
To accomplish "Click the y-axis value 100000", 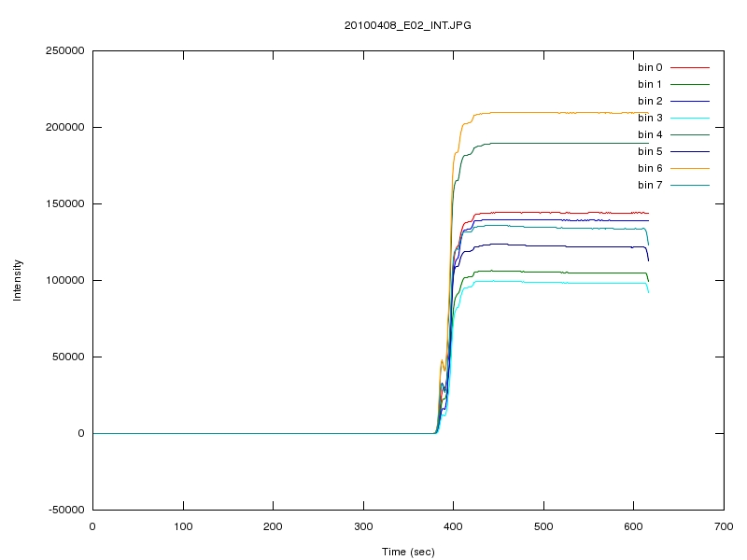I will pyautogui.click(x=64, y=280).
